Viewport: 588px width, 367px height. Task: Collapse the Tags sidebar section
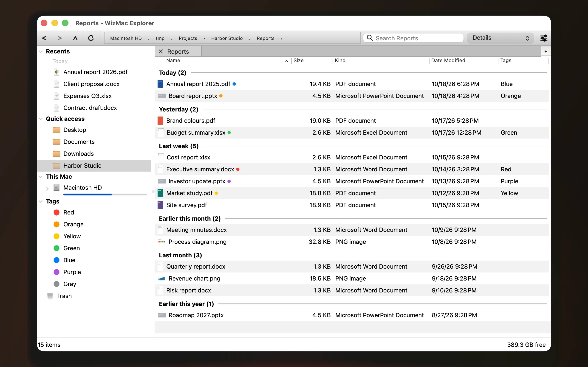(41, 201)
